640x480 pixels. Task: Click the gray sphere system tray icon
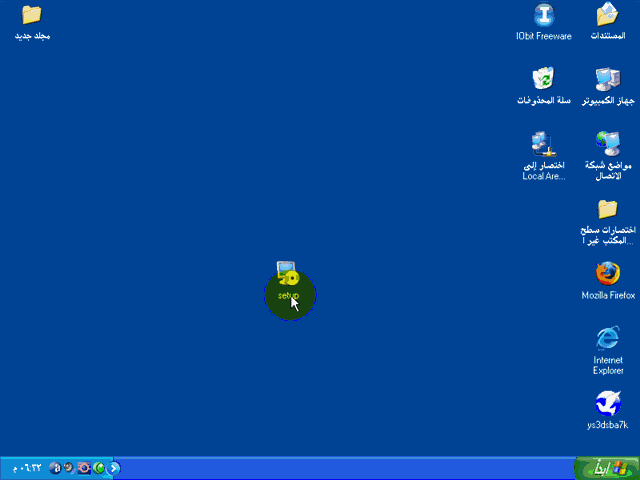tap(69, 467)
